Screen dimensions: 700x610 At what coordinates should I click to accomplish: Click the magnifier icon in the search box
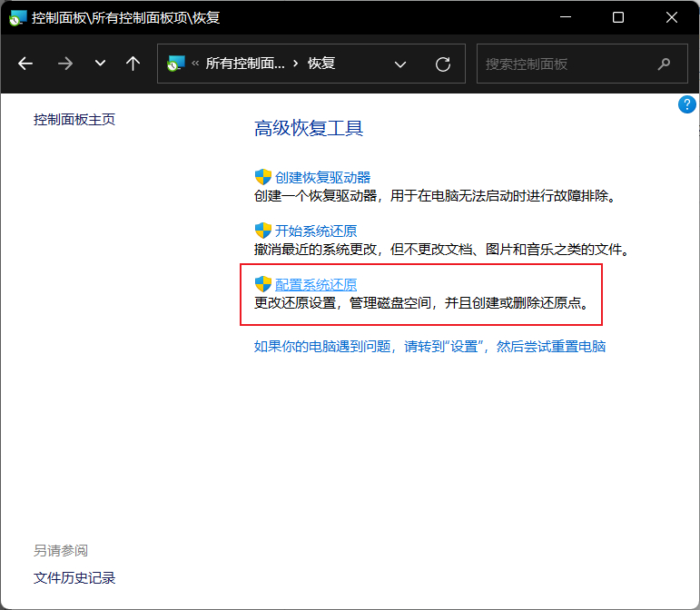[664, 64]
